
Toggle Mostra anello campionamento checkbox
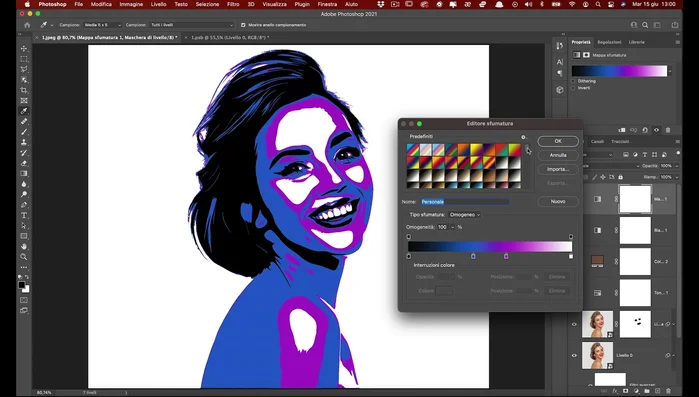[x=243, y=25]
